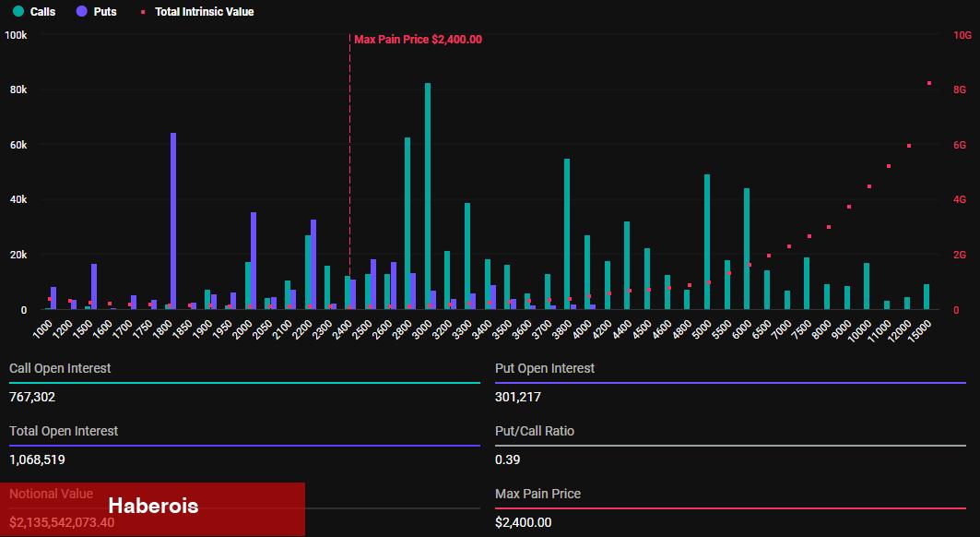The width and height of the screenshot is (980, 537).
Task: Select the calls bar at strike 3300
Action: (467, 256)
